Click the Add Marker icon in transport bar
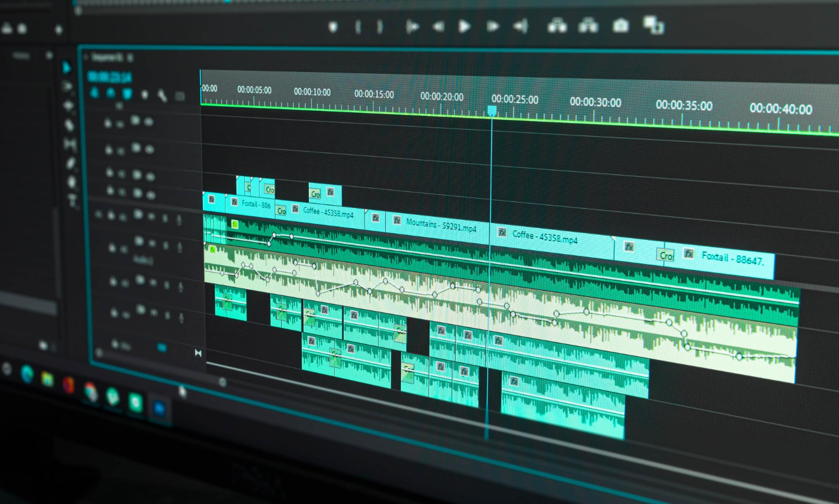Screen dimensions: 839x504 coord(333,27)
